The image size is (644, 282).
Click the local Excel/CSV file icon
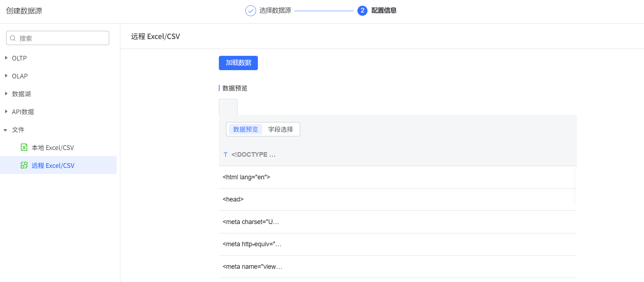point(24,147)
